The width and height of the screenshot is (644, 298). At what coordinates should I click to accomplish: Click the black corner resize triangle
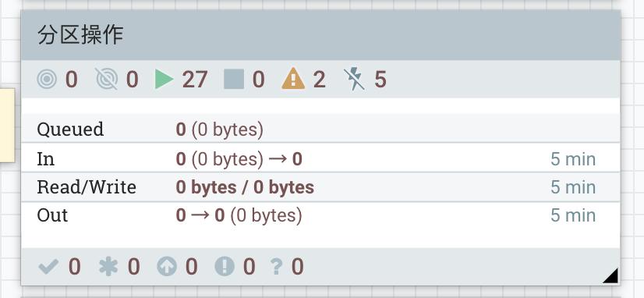click(611, 276)
